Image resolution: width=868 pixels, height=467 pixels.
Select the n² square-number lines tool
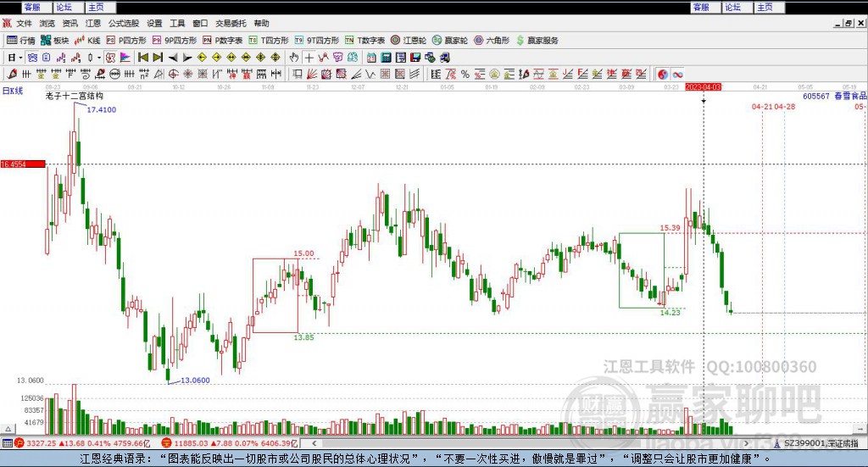point(144,74)
